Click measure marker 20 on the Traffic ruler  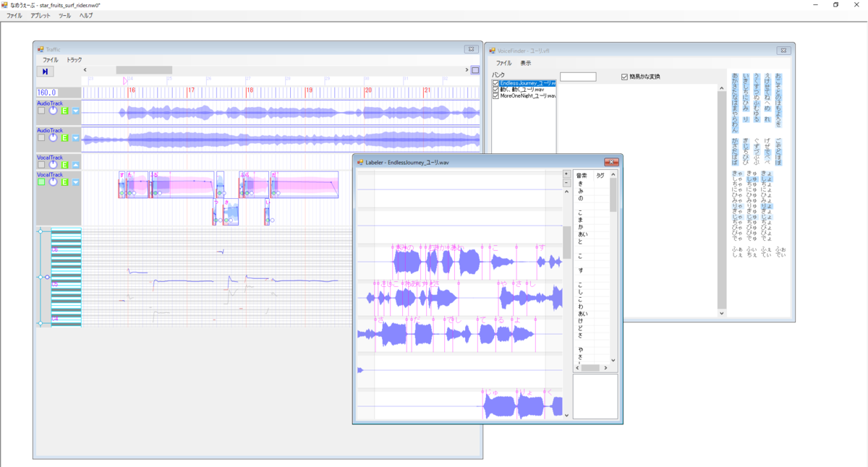[x=367, y=90]
